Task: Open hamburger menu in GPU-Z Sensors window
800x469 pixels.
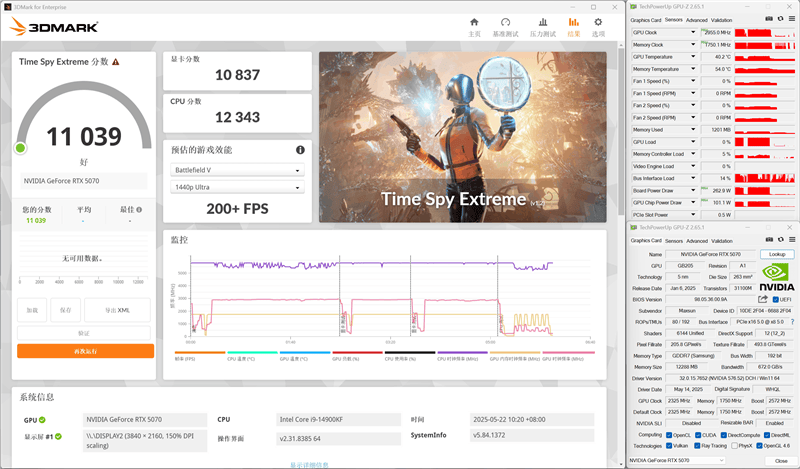Action: 792,19
